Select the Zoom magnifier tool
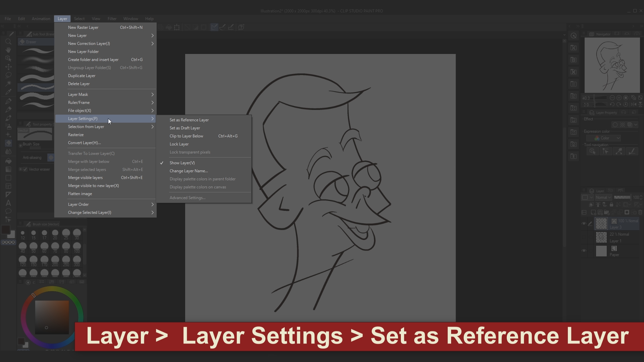Image resolution: width=644 pixels, height=362 pixels. 8,42
